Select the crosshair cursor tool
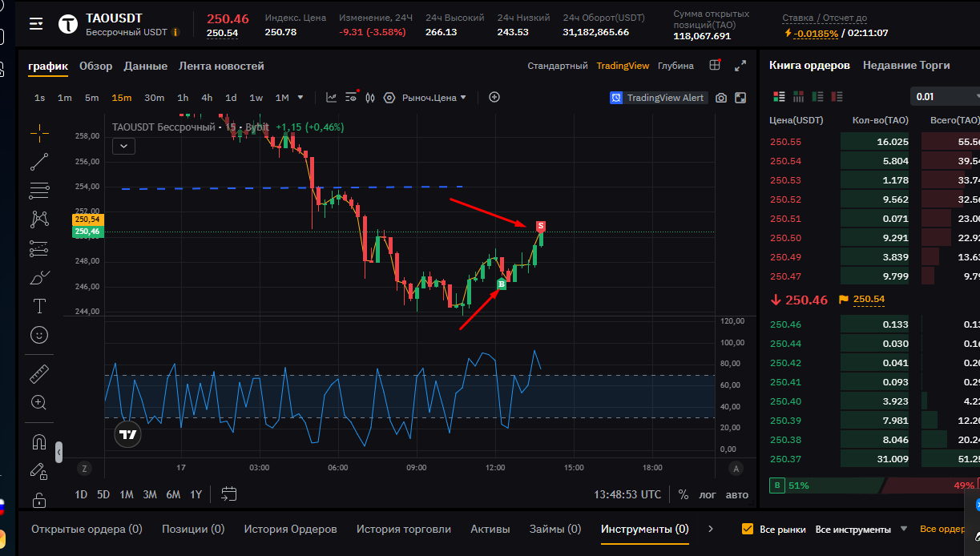This screenshot has width=980, height=556. 38,133
